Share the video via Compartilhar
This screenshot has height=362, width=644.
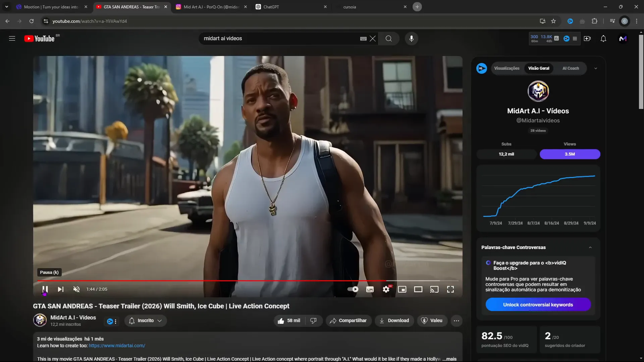point(348,321)
